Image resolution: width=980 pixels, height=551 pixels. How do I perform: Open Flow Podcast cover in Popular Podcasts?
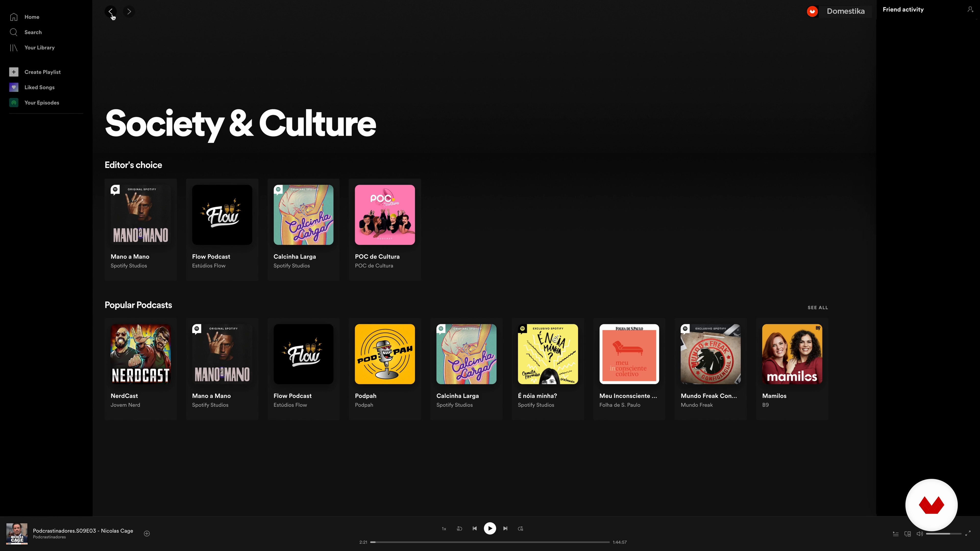pyautogui.click(x=304, y=354)
